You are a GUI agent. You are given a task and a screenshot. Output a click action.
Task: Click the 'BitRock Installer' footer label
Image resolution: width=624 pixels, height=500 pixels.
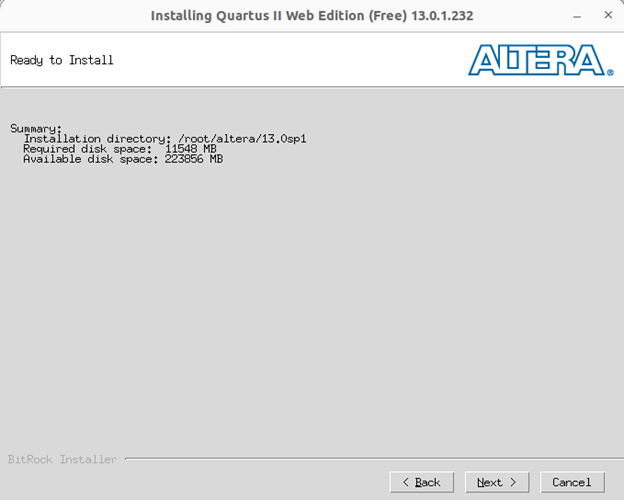tap(62, 459)
